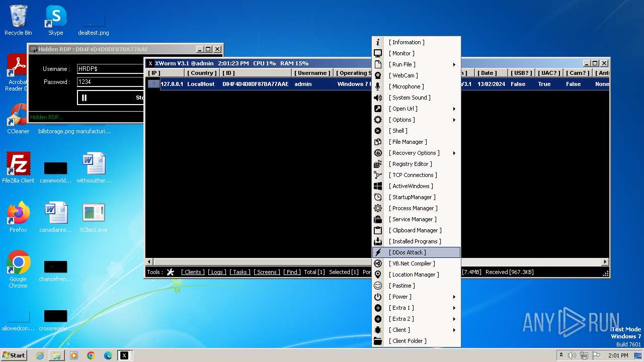
Task: Open Internet Explorer from taskbar
Action: coord(40,355)
